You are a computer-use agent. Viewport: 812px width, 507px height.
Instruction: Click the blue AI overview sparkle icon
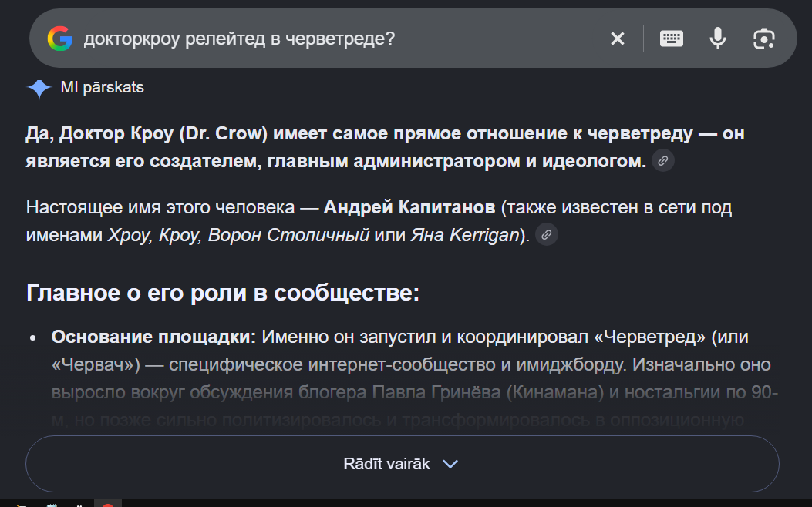[x=39, y=89]
